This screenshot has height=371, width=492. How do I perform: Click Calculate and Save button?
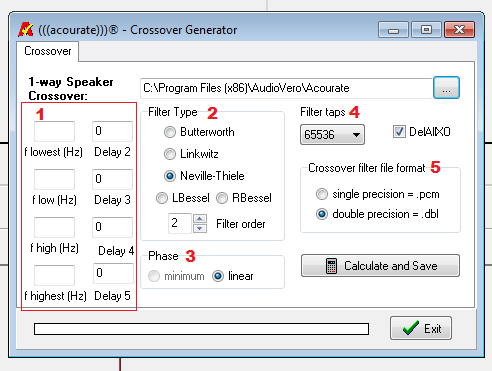click(x=380, y=266)
